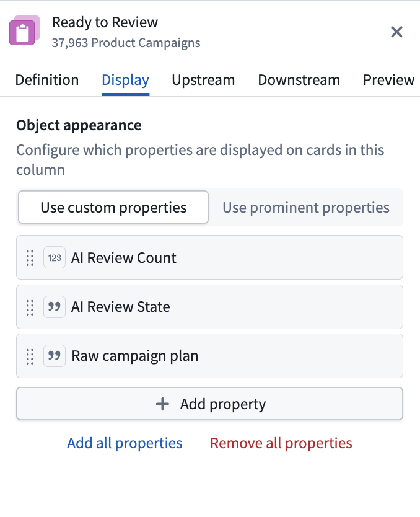The height and width of the screenshot is (517, 420).
Task: Switch to the Preview tab
Action: (x=388, y=80)
